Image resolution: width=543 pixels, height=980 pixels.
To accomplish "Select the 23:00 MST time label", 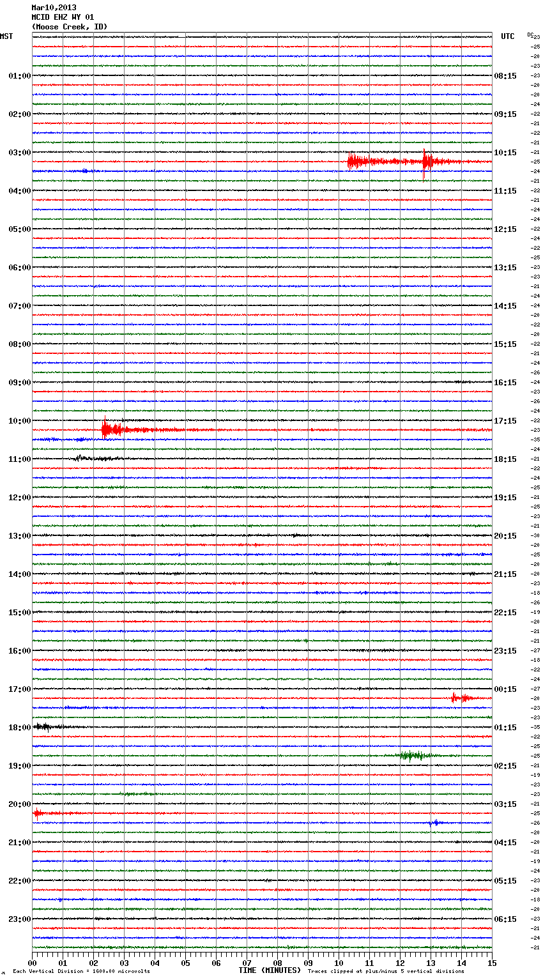I will (x=20, y=919).
